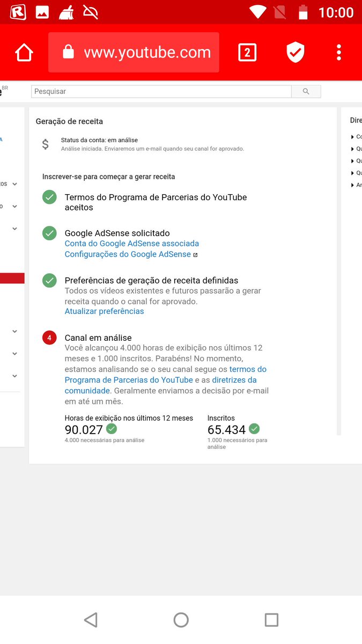The width and height of the screenshot is (362, 644).
Task: Click the Google AdSense solicitado title
Action: [117, 233]
